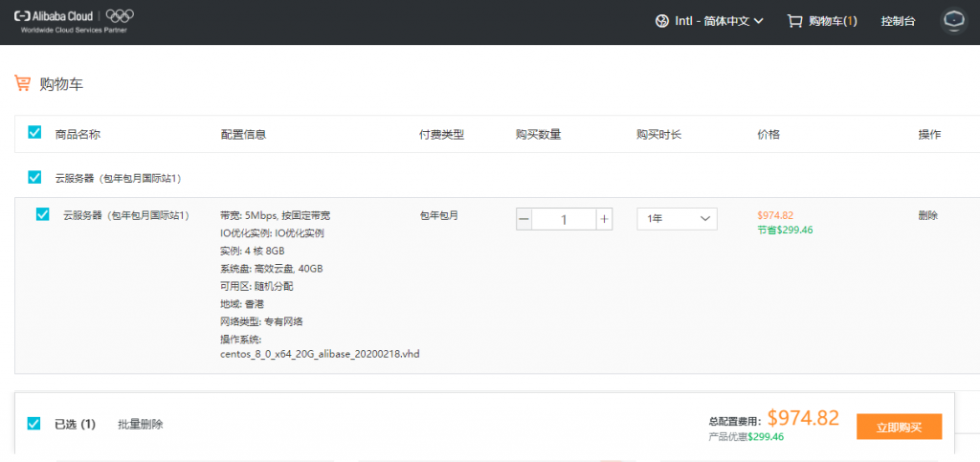Toggle the 已选 checkbox in bottom bar
This screenshot has width=980, height=462.
tap(34, 424)
